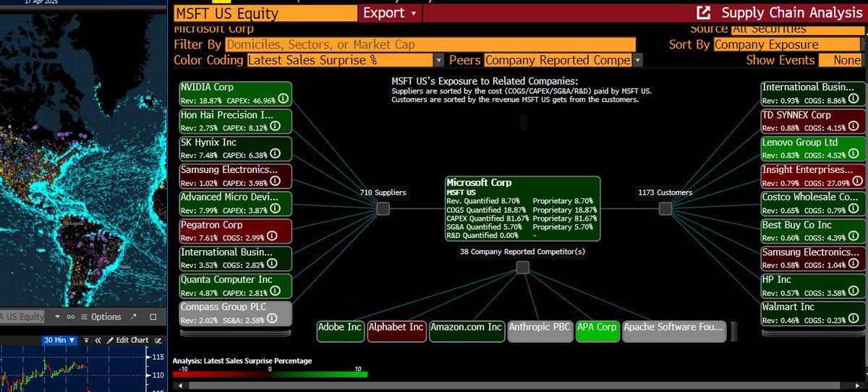This screenshot has height=392, width=868.
Task: Click small dropdown arrow right of 30 Min
Action: point(87,340)
